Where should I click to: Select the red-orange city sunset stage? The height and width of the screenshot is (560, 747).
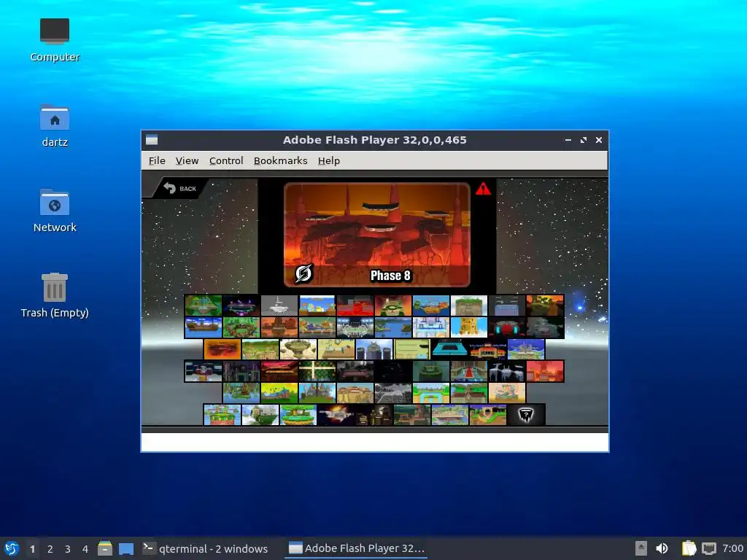coord(545,371)
